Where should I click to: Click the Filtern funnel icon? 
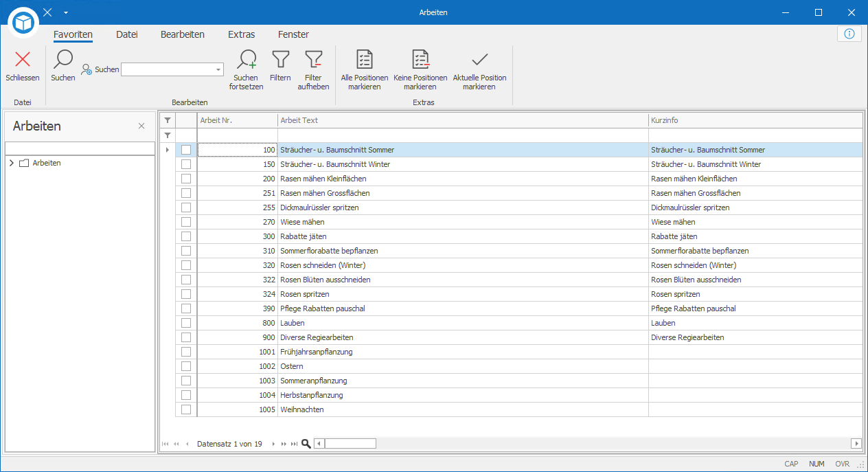(x=280, y=59)
